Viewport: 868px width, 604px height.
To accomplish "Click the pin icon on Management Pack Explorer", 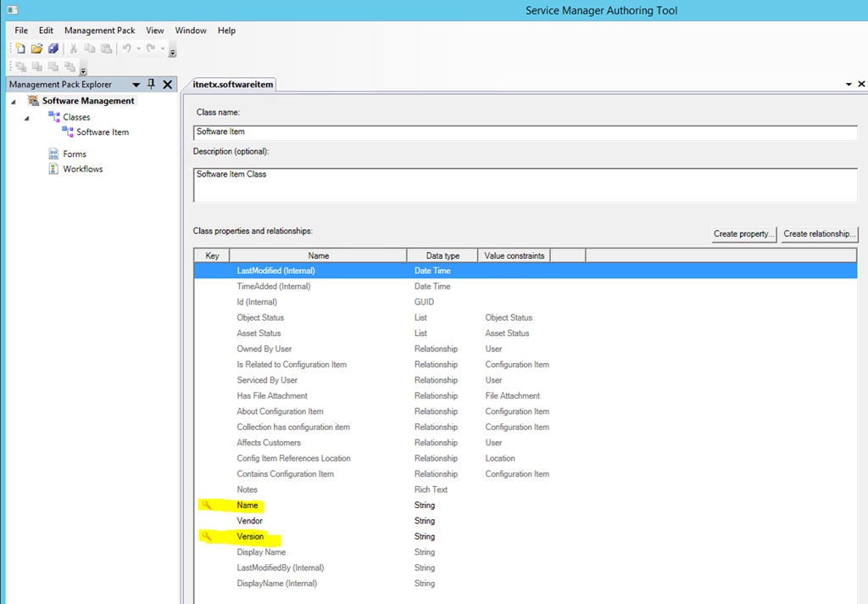I will tap(152, 84).
